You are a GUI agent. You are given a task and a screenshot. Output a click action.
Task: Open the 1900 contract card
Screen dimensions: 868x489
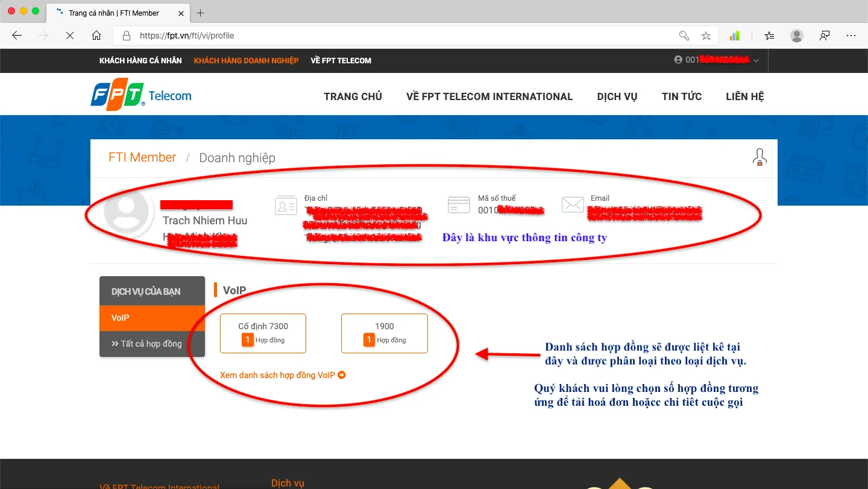[384, 333]
